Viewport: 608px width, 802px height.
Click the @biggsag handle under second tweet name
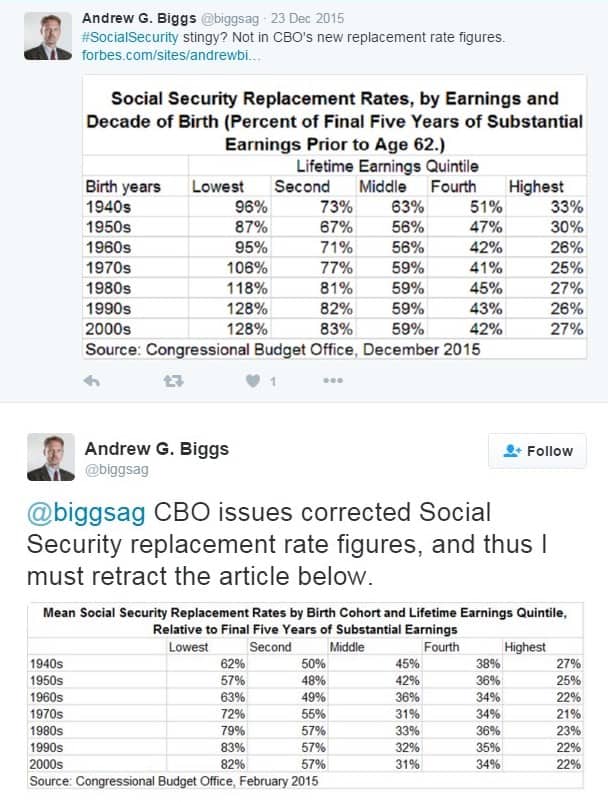117,470
